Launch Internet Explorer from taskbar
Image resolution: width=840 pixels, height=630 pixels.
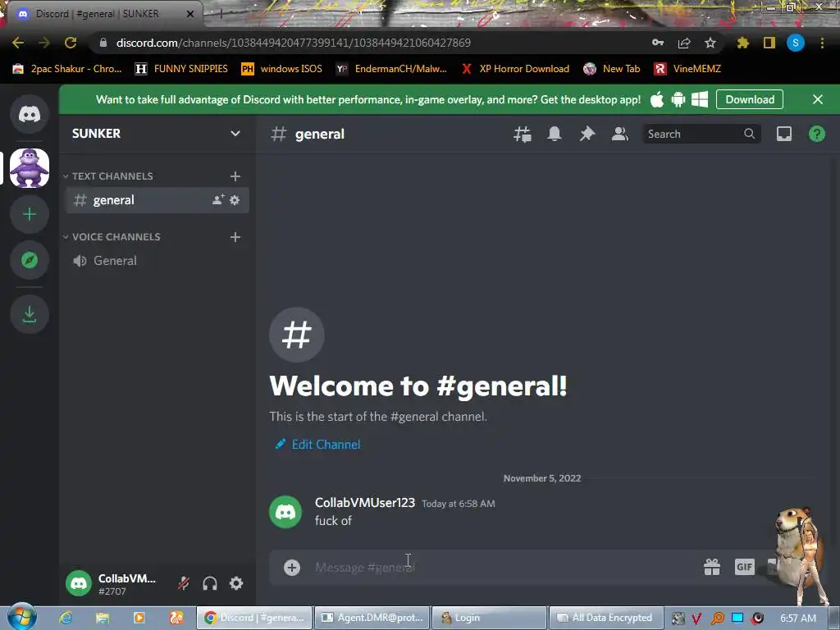point(66,618)
